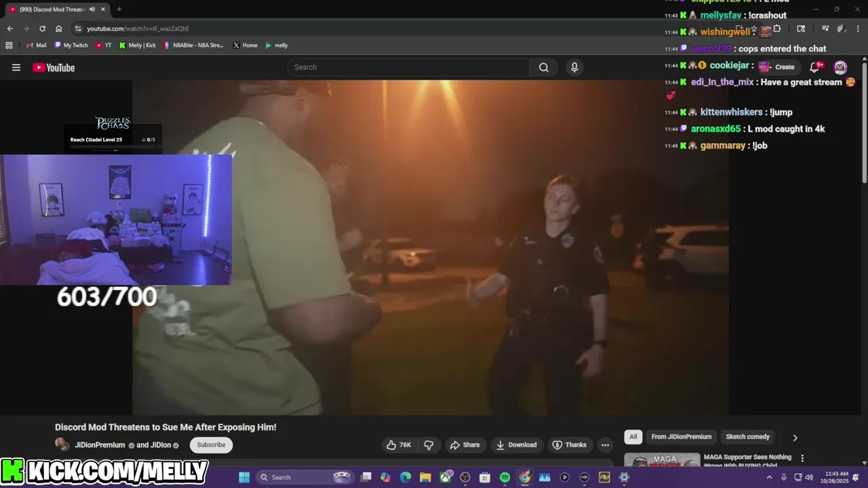This screenshot has width=868, height=488.
Task: Click the YouTube search input field
Action: [x=408, y=67]
